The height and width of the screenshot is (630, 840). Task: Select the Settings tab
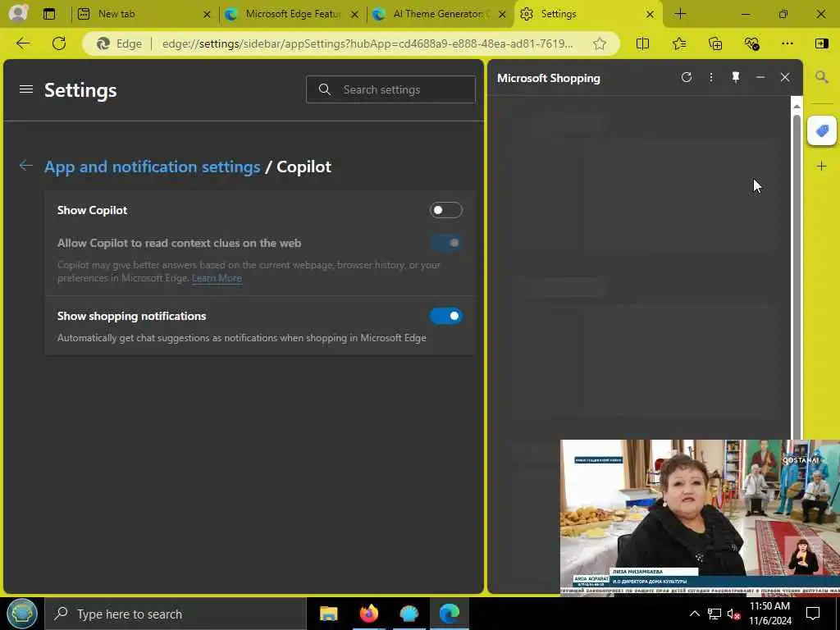587,14
